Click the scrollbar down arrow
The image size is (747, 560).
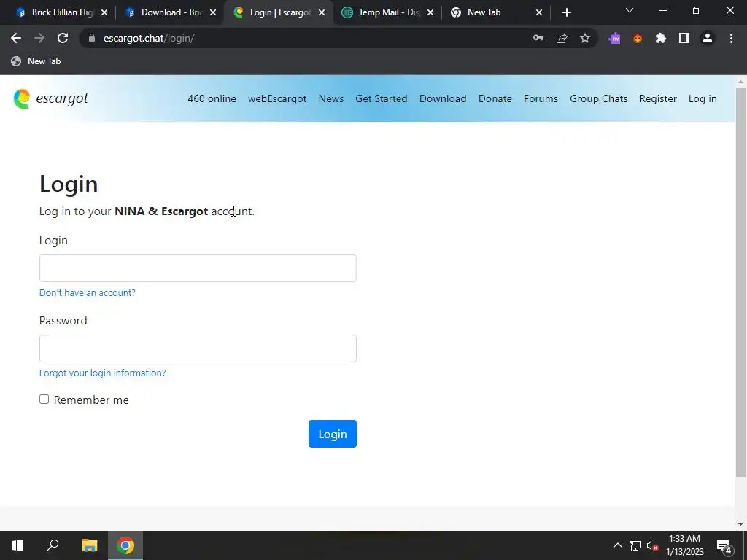tap(740, 524)
